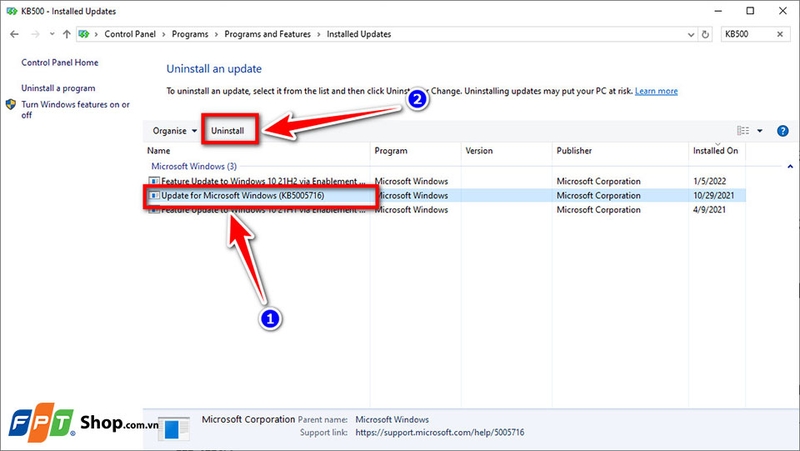Sort by the Publisher column header
800x451 pixels.
(620, 151)
